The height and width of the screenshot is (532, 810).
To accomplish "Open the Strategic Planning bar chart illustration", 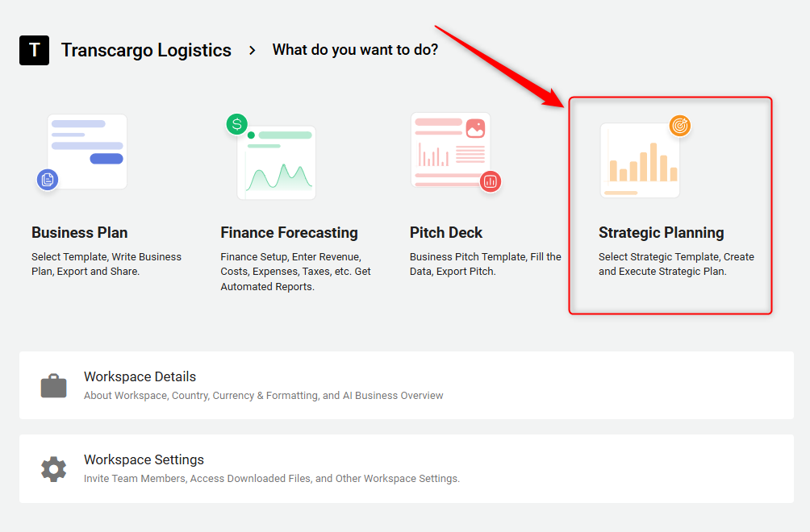I will [x=640, y=161].
